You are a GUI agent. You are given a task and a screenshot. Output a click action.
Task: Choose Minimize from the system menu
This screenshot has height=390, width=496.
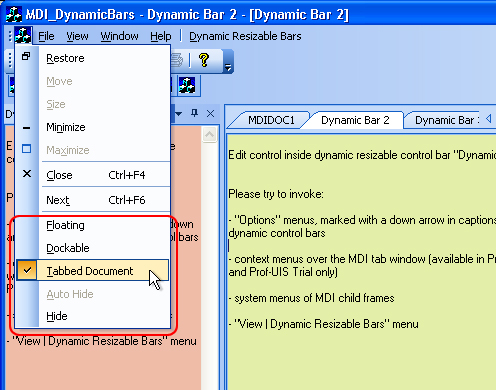(93, 127)
